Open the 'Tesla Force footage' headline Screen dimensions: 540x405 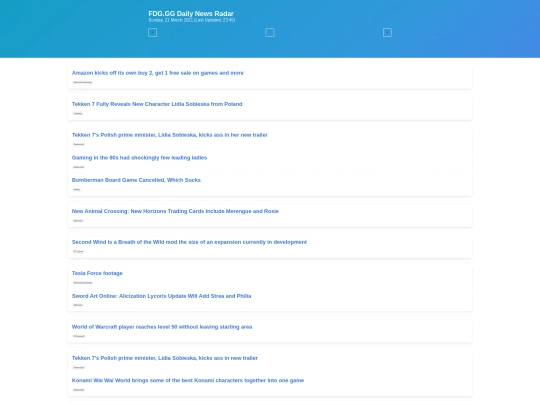pyautogui.click(x=97, y=273)
